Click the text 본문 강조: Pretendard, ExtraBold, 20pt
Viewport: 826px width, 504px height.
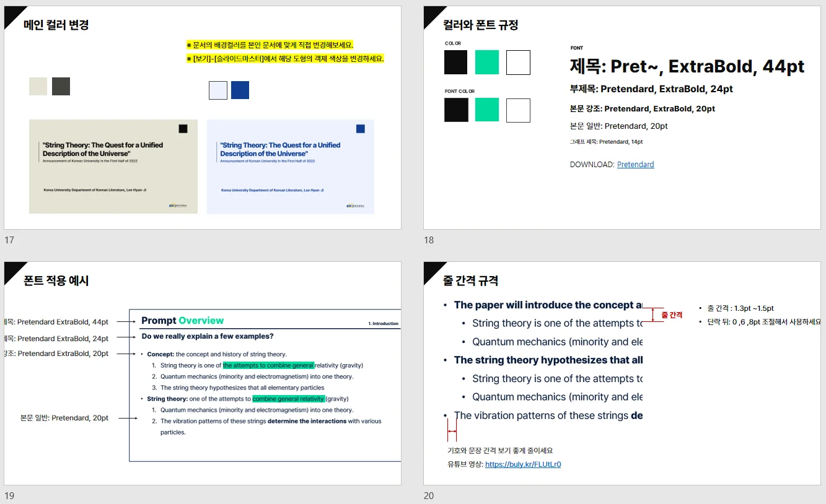coord(643,109)
